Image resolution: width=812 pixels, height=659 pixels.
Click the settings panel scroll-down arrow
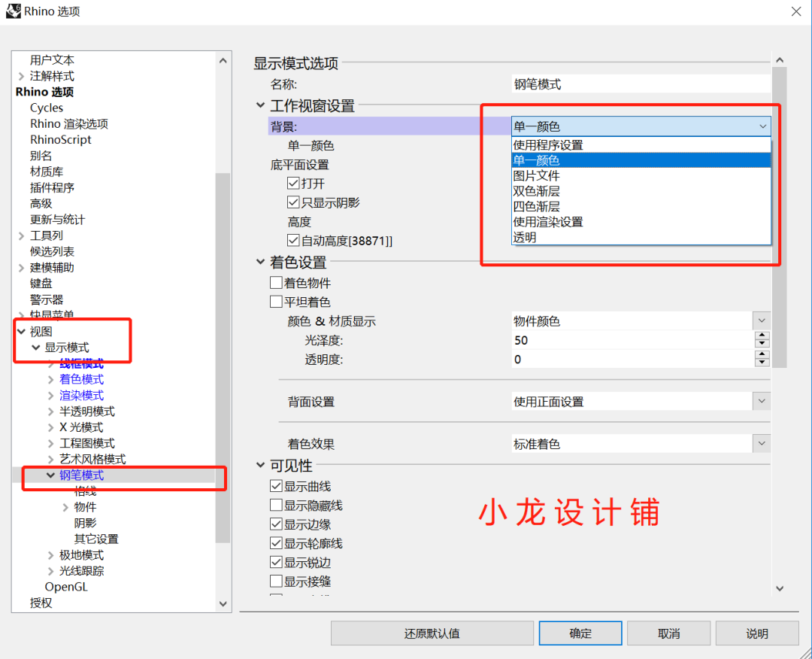pos(780,588)
